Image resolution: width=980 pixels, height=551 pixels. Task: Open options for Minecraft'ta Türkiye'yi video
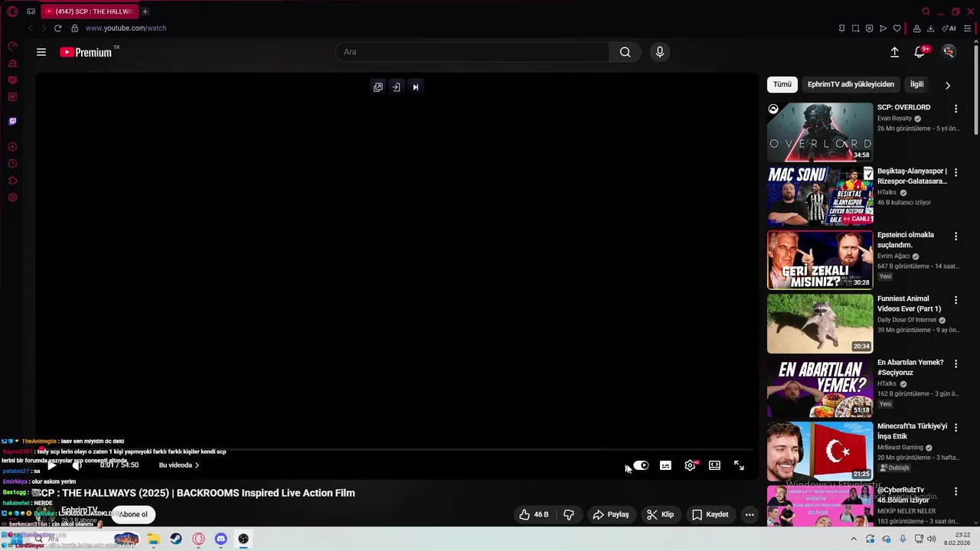pos(955,427)
